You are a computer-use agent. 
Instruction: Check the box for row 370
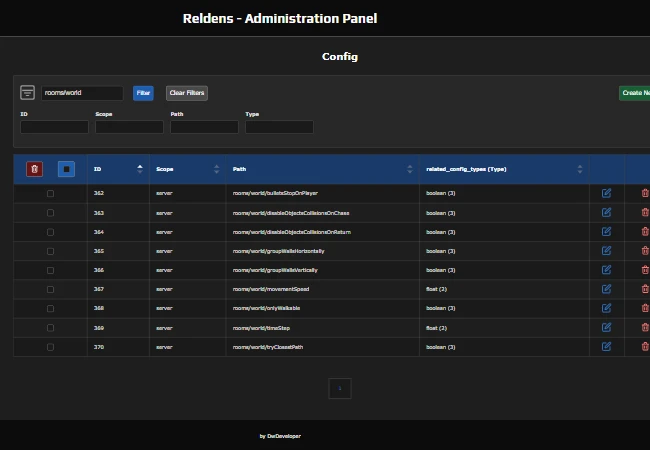tap(50, 347)
